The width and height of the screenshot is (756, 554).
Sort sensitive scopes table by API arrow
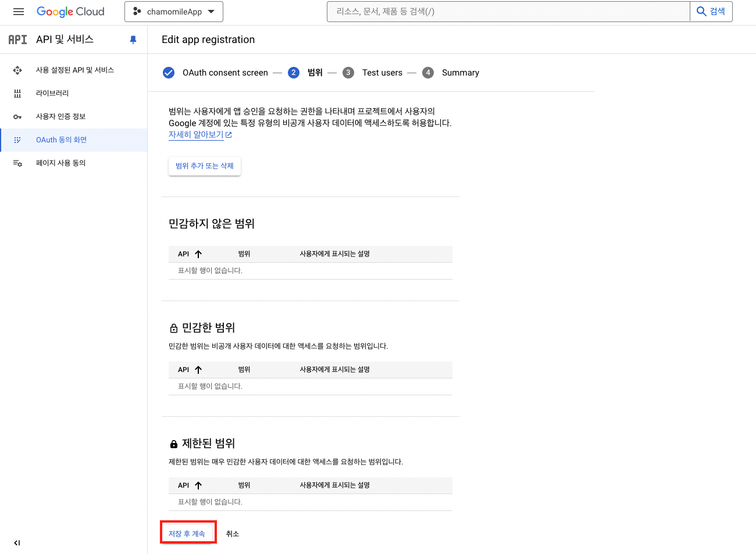[x=198, y=370]
